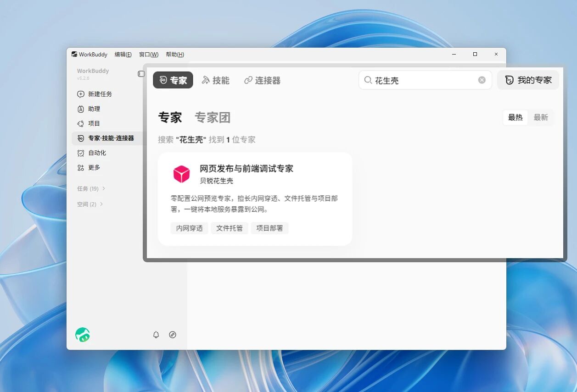Open 网页发布与前端调试专家 card title
Image resolution: width=577 pixels, height=392 pixels.
click(x=246, y=168)
